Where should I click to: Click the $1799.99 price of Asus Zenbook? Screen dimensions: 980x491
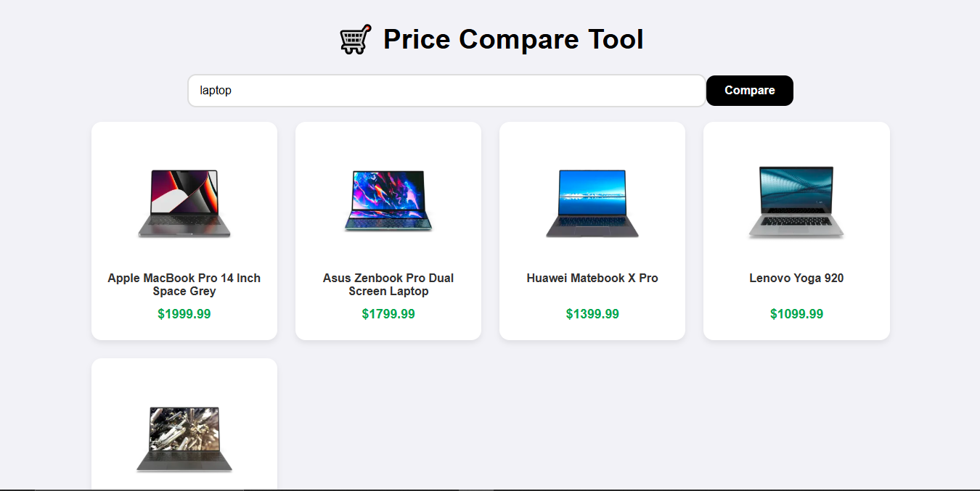tap(388, 314)
